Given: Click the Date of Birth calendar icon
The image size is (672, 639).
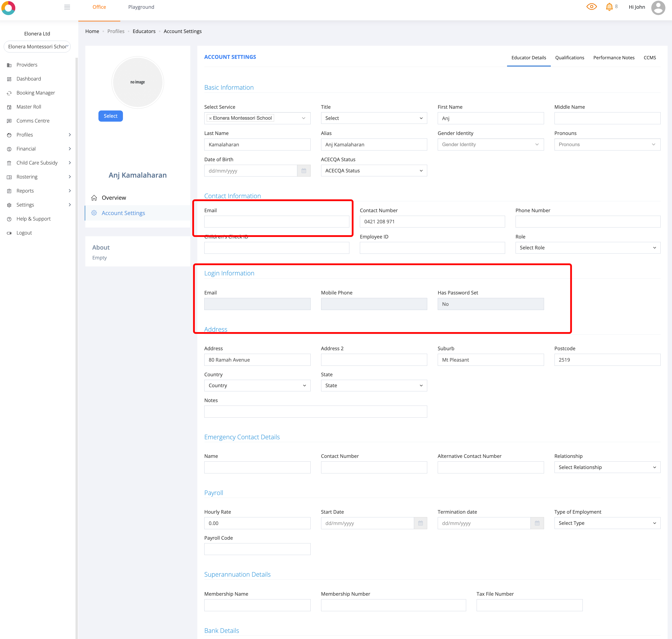Looking at the screenshot, I should [303, 171].
